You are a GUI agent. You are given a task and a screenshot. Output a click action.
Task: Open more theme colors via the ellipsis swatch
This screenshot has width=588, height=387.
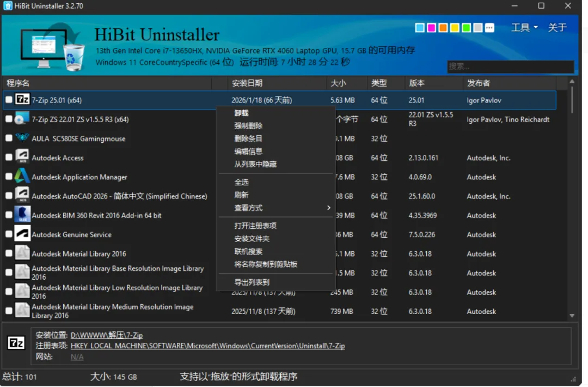click(x=489, y=28)
